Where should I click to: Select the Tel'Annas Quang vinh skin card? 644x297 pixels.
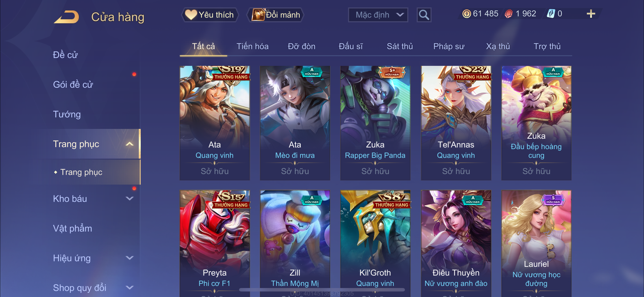(x=456, y=123)
